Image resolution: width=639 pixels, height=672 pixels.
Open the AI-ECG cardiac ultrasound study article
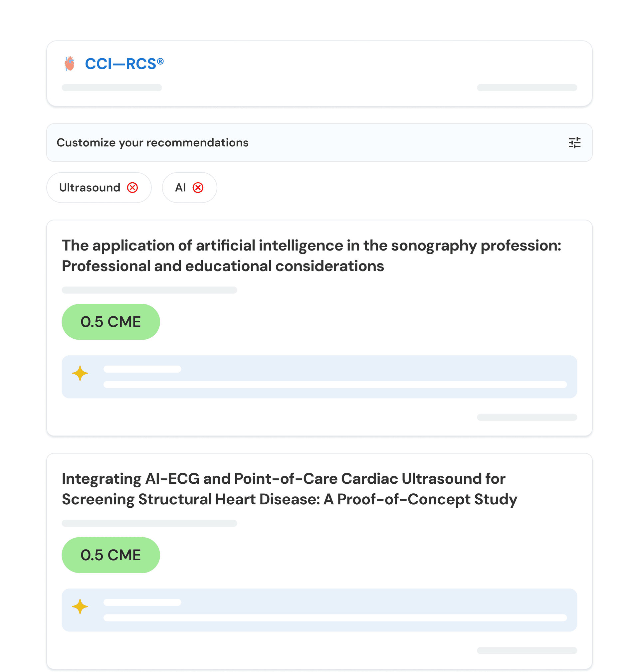pyautogui.click(x=289, y=489)
